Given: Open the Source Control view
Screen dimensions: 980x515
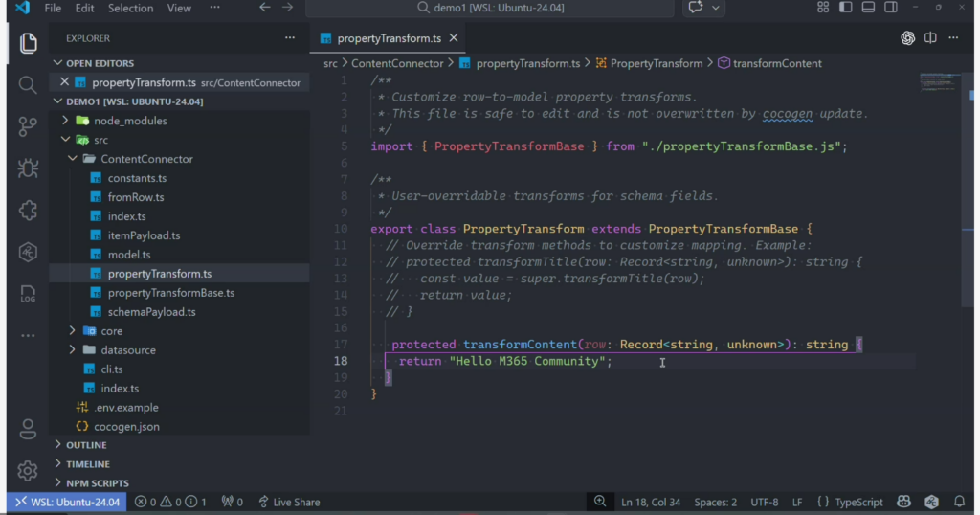Looking at the screenshot, I should (28, 126).
